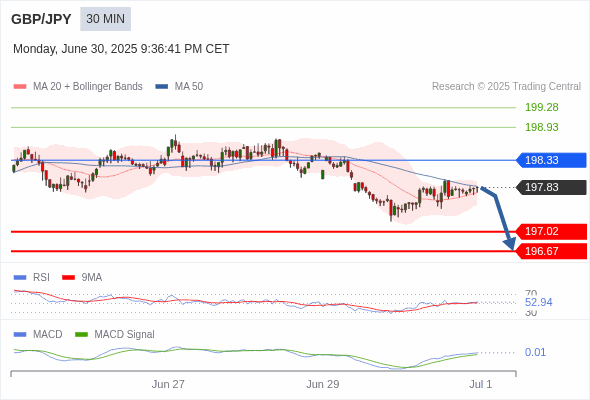Click the 'RSI' legend label

coord(41,278)
